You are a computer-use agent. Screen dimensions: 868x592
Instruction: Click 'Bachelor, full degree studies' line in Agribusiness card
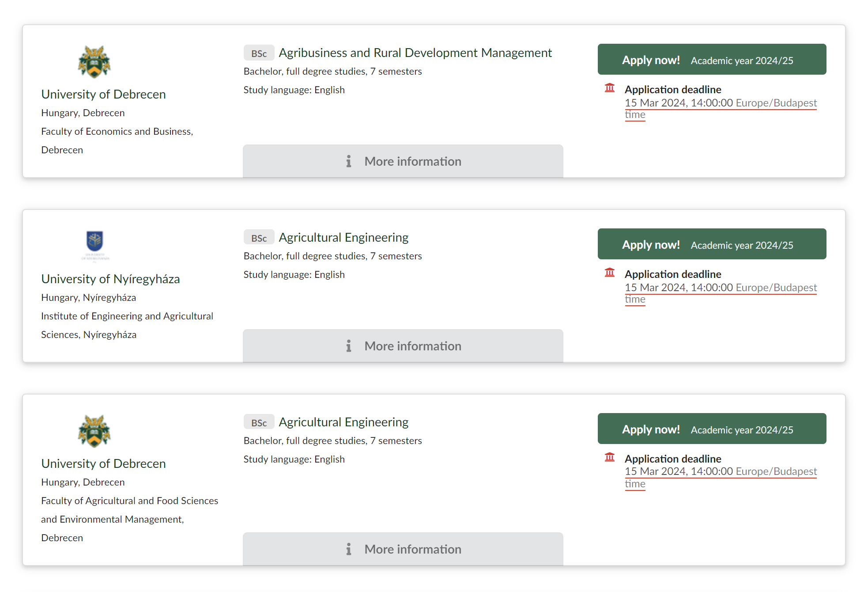(x=332, y=71)
